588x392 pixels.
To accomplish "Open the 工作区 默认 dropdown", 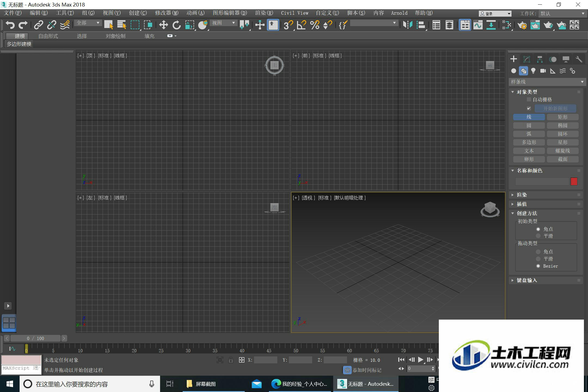I will [x=562, y=13].
